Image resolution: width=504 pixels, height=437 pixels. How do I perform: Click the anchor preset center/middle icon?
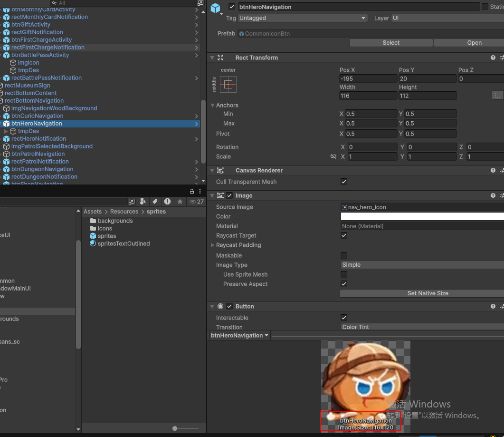pos(228,84)
